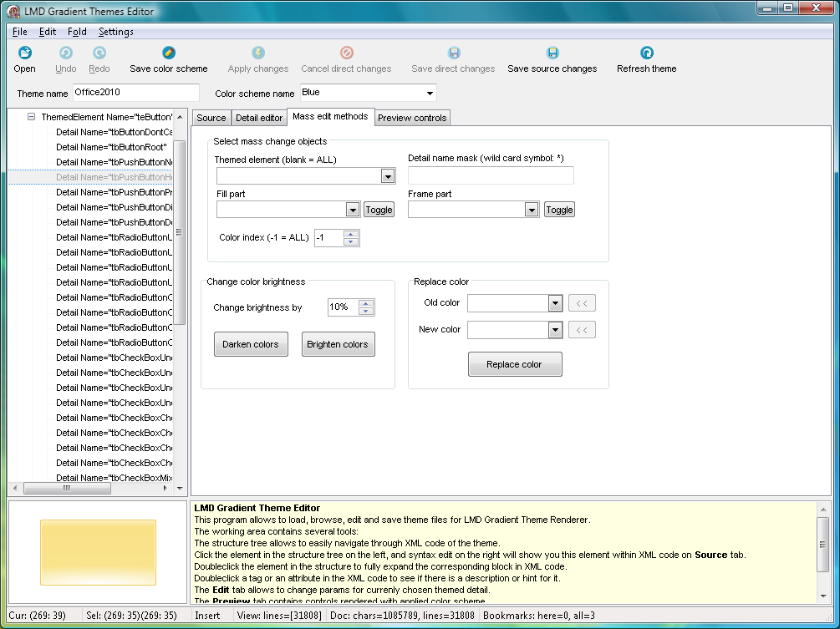Image resolution: width=840 pixels, height=629 pixels.
Task: Click the Undo toolbar icon
Action: point(65,53)
